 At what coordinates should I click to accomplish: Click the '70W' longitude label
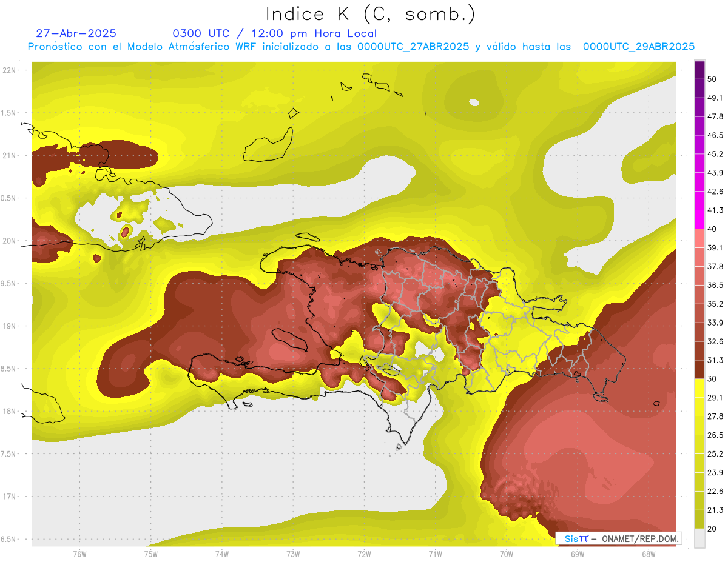point(506,554)
